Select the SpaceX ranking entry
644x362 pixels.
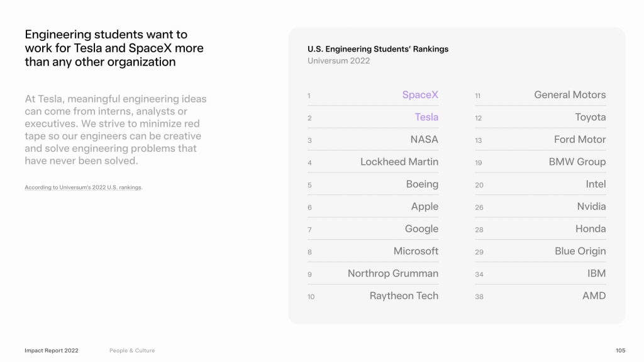[373, 95]
